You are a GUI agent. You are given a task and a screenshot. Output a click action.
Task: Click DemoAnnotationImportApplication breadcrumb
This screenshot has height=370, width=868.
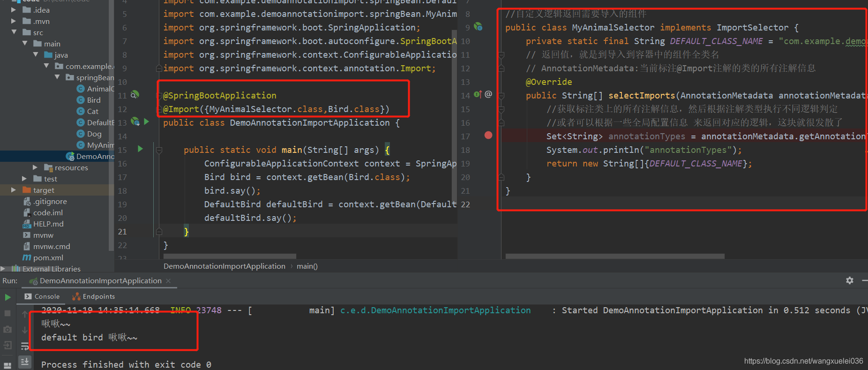click(x=224, y=266)
